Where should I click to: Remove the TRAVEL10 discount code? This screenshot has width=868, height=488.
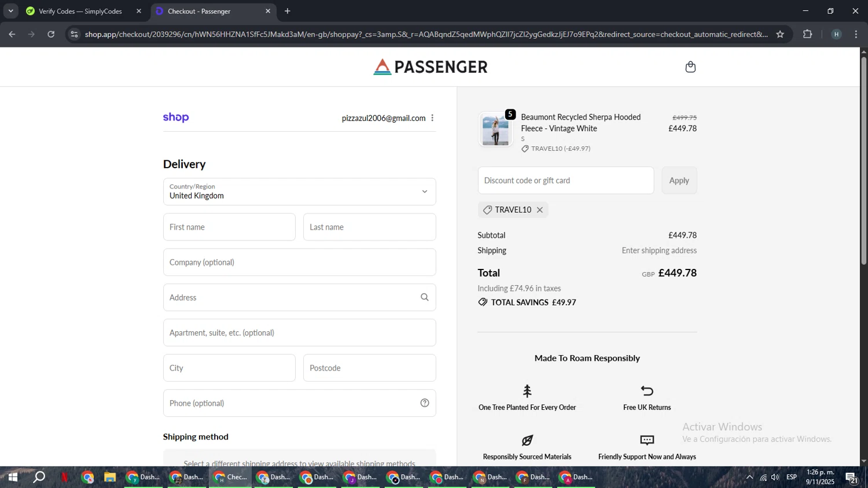point(540,210)
